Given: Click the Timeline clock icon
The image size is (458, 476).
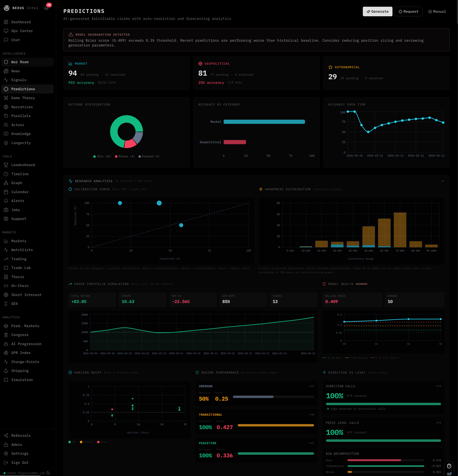Looking at the screenshot, I should click(x=6, y=174).
